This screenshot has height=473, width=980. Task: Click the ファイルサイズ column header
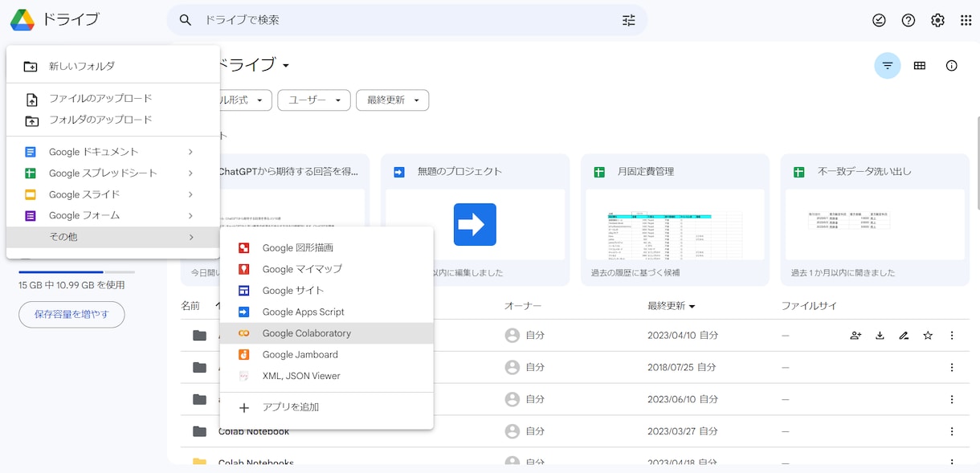pyautogui.click(x=810, y=306)
